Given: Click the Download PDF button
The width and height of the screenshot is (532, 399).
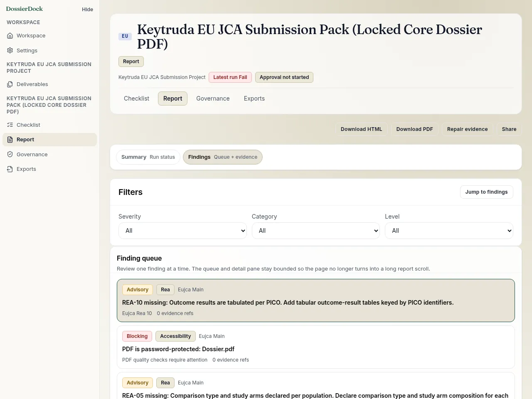Looking at the screenshot, I should tap(414, 129).
